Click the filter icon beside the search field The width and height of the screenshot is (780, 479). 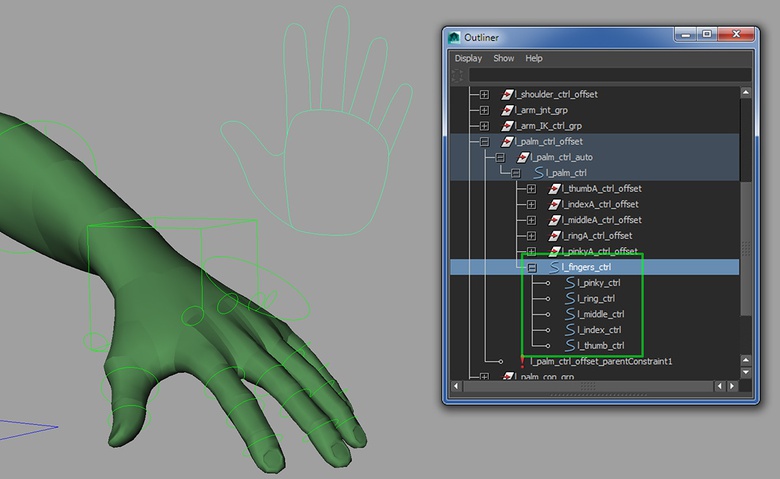(457, 76)
